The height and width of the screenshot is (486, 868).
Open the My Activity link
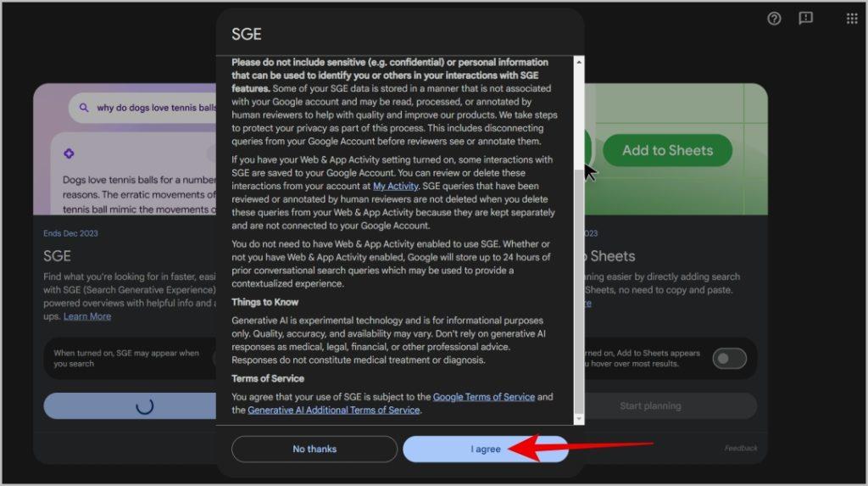pyautogui.click(x=395, y=187)
